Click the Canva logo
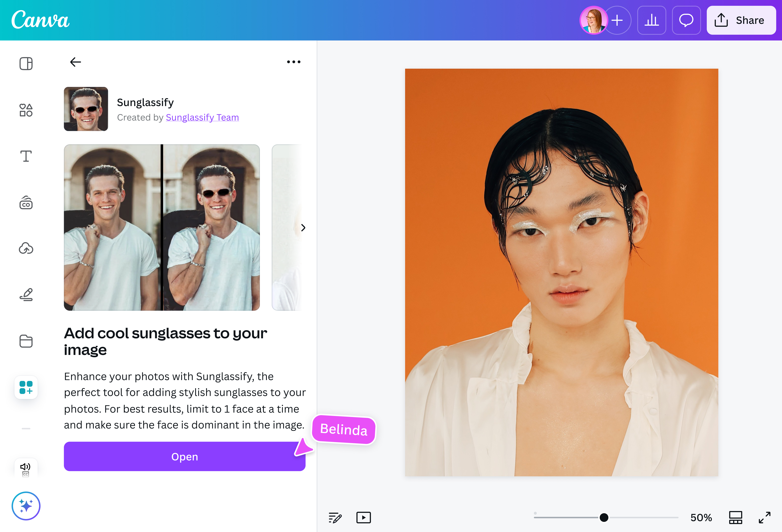The image size is (782, 532). pos(40,20)
